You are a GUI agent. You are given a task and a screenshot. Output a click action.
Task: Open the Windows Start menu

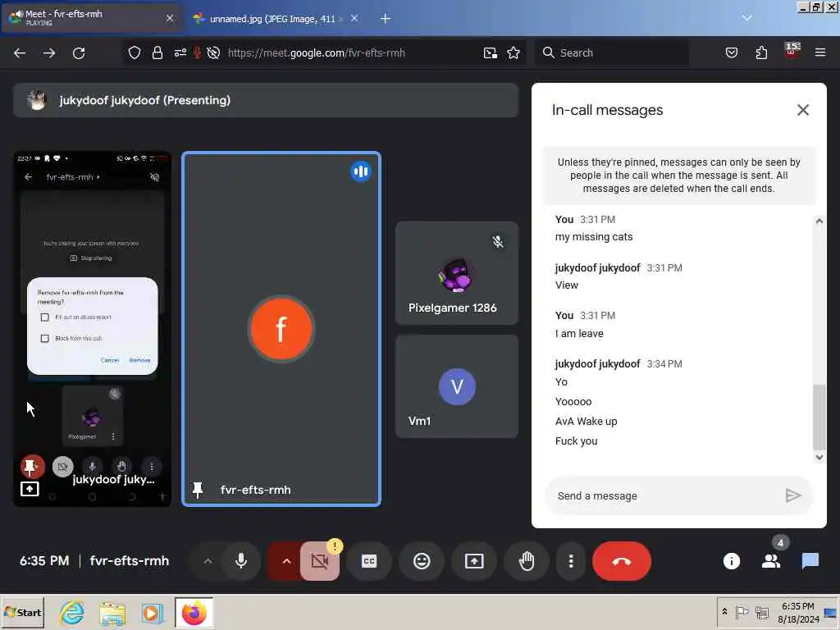pyautogui.click(x=23, y=612)
